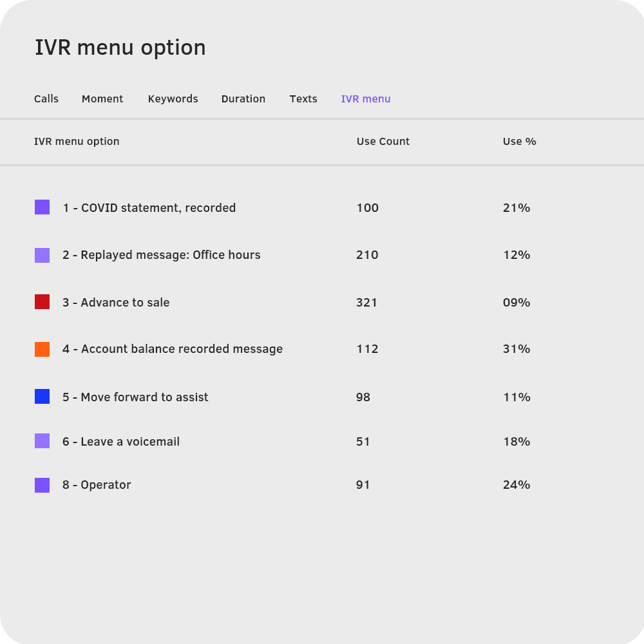Switch to the Calls tab
644x644 pixels.
click(x=46, y=99)
